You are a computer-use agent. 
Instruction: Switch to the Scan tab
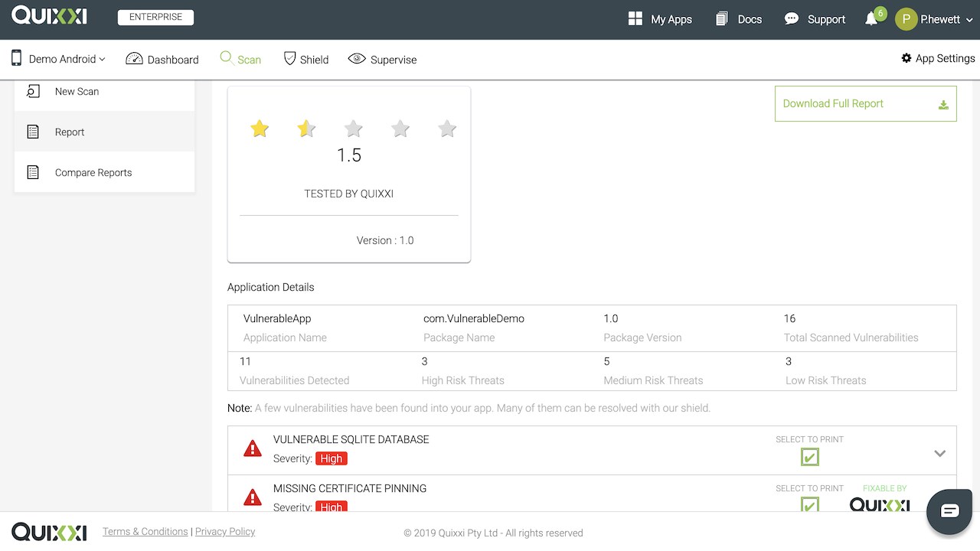pyautogui.click(x=240, y=59)
